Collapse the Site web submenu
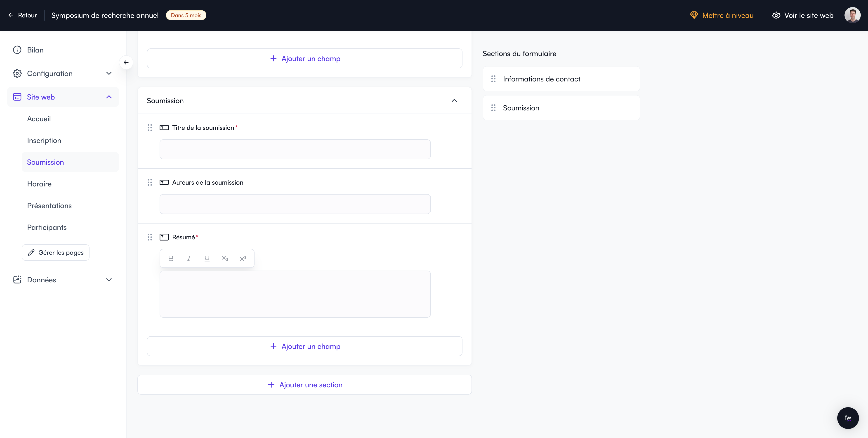The height and width of the screenshot is (438, 868). (x=109, y=97)
